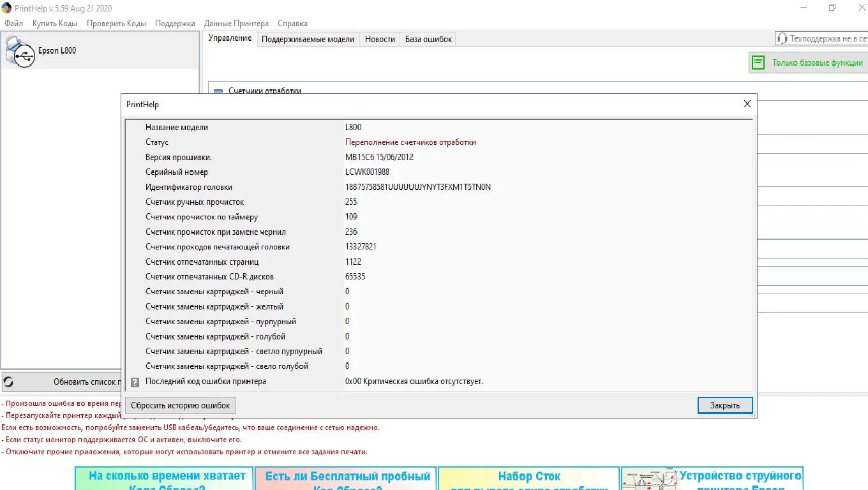Open the 'Набор Сток' banner
Screen dimensions: 868x490
[528, 479]
